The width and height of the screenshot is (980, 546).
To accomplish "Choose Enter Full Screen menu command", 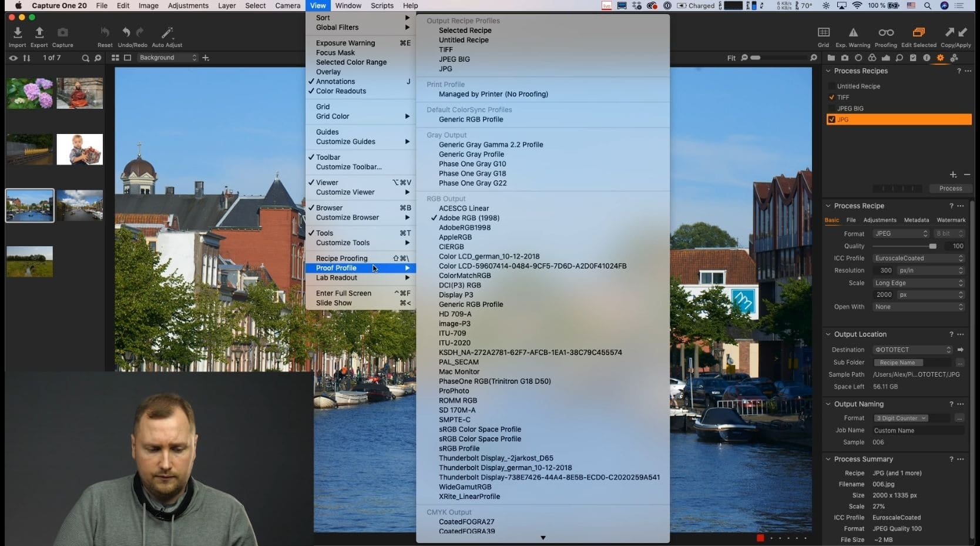I will pyautogui.click(x=360, y=293).
